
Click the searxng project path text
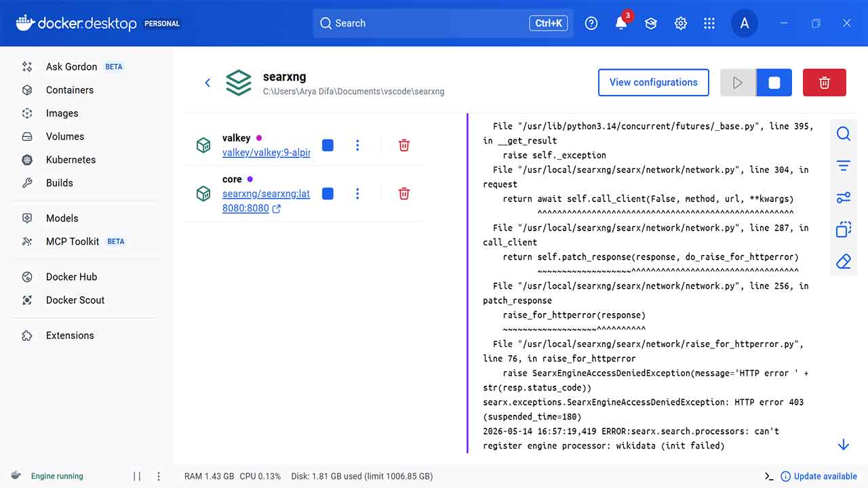pyautogui.click(x=354, y=91)
